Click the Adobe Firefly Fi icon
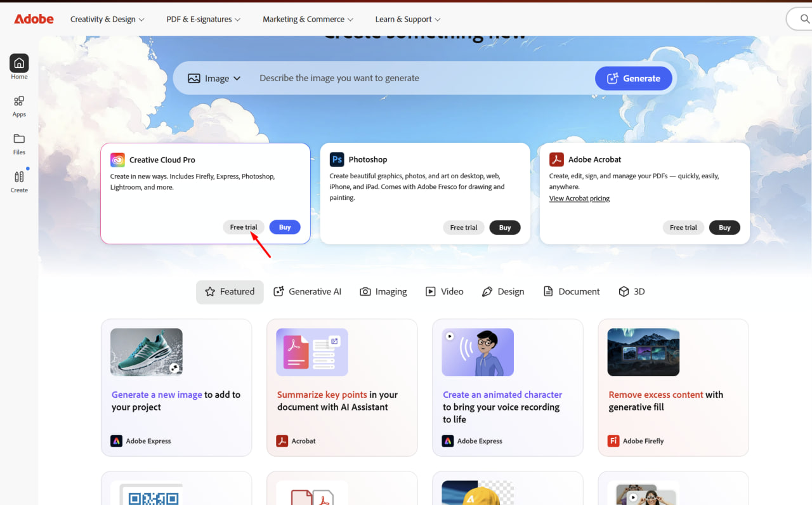812x505 pixels. (x=613, y=441)
